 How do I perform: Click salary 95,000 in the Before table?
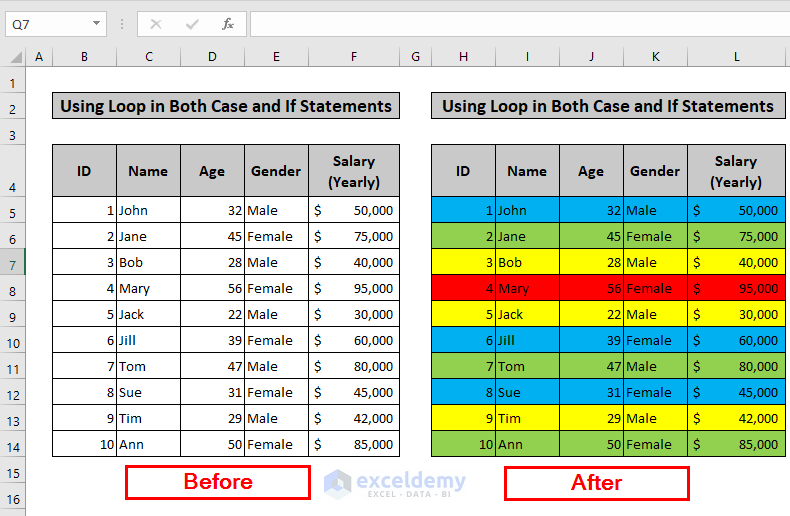(354, 288)
